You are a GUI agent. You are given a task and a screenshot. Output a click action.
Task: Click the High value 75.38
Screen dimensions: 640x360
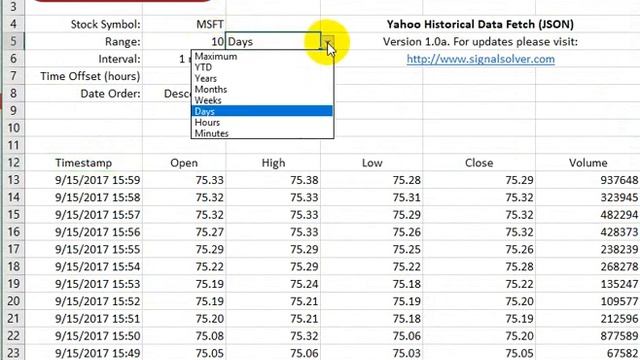(x=273, y=180)
